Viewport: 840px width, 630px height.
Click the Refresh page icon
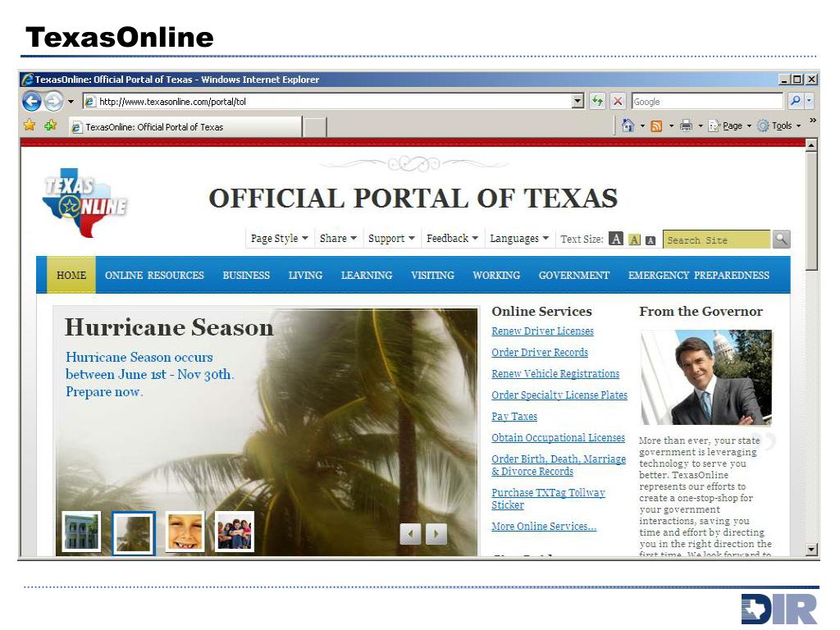(597, 101)
